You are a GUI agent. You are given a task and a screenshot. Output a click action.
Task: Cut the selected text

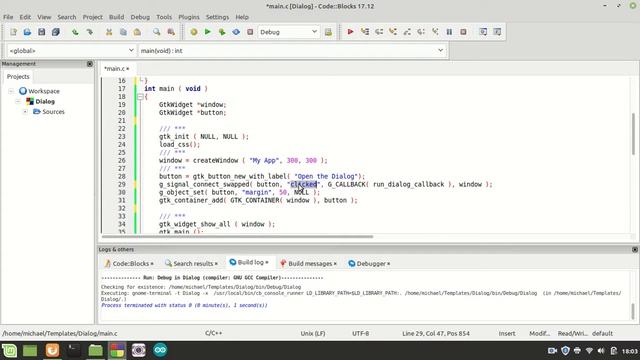tap(109, 32)
